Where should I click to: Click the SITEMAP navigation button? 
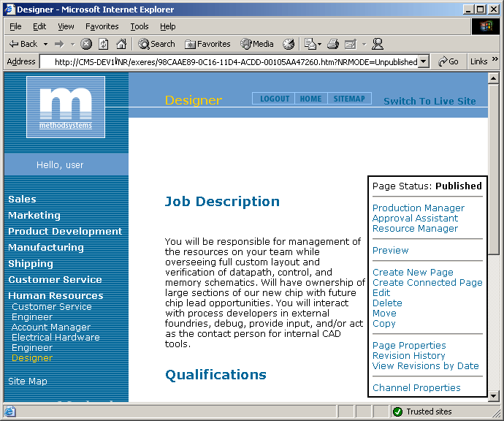pyautogui.click(x=349, y=99)
